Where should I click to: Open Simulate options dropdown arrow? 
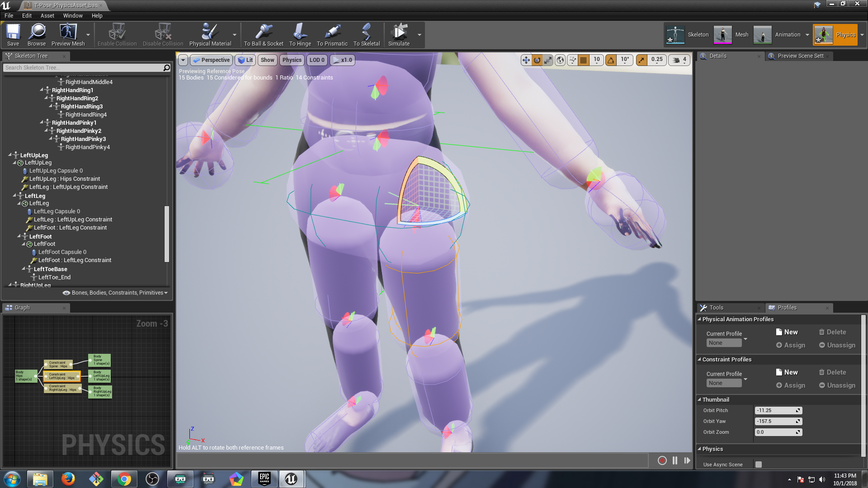click(x=420, y=35)
